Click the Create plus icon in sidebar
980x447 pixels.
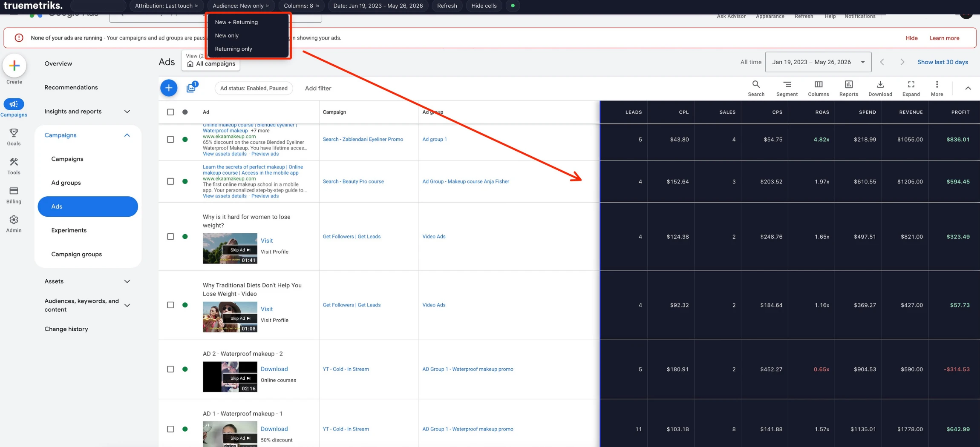(x=14, y=66)
